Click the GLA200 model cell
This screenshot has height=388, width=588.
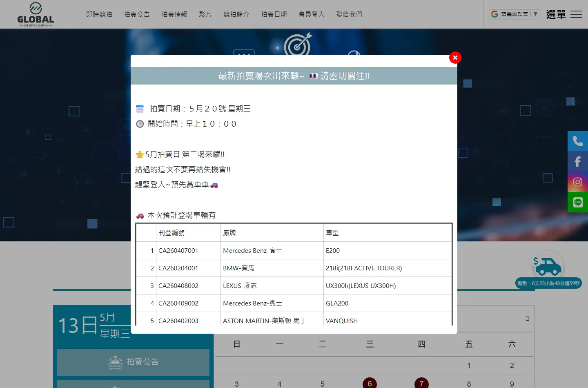388,303
